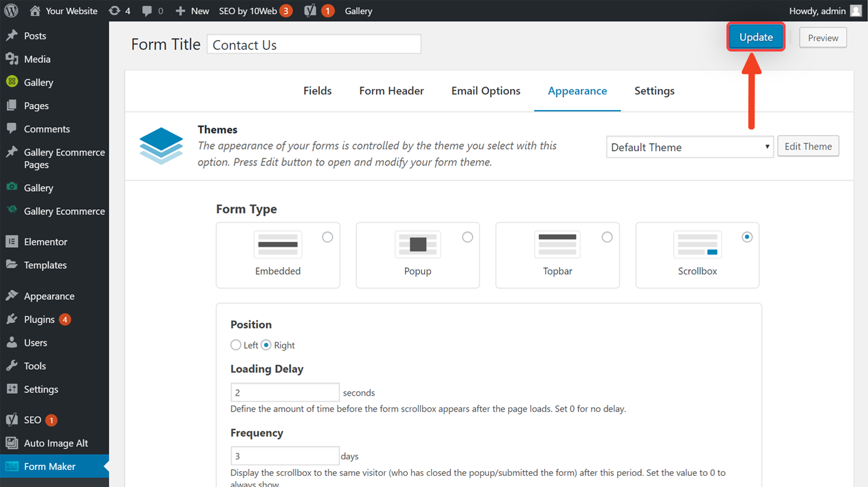The image size is (868, 487).
Task: Click the Frequency days input field
Action: tap(285, 455)
